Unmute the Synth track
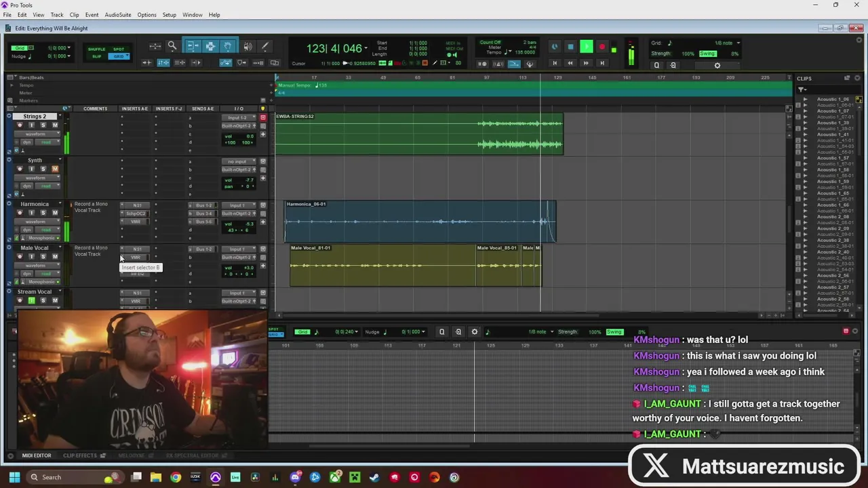This screenshot has width=868, height=488. (x=55, y=169)
